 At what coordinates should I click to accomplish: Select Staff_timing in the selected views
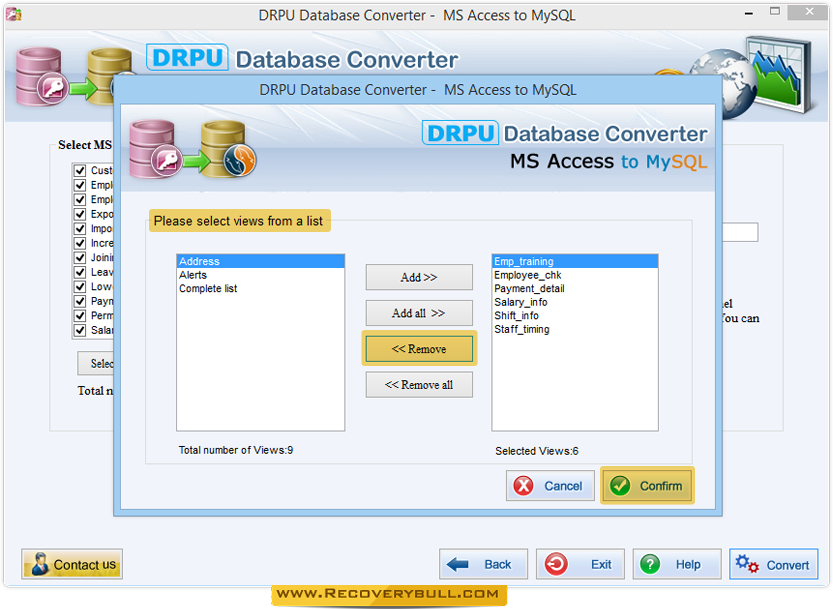pos(575,329)
